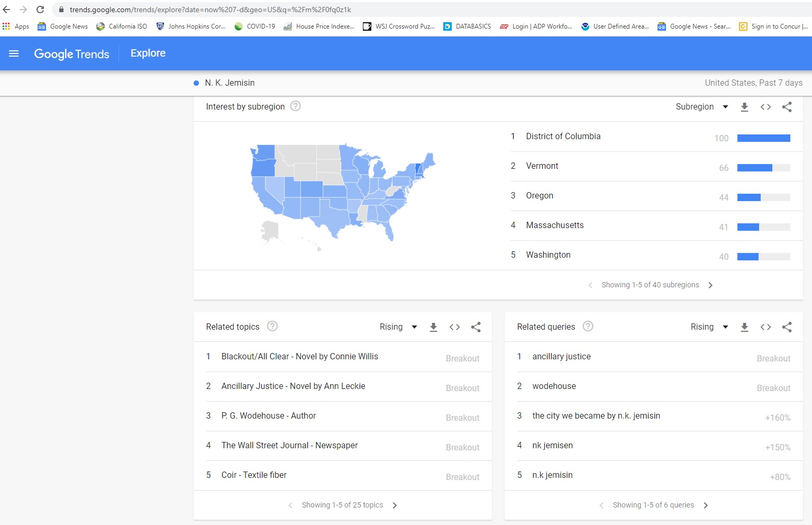Open the COVID-19 bookmark
Screen dimensions: 812x525
coord(254,26)
